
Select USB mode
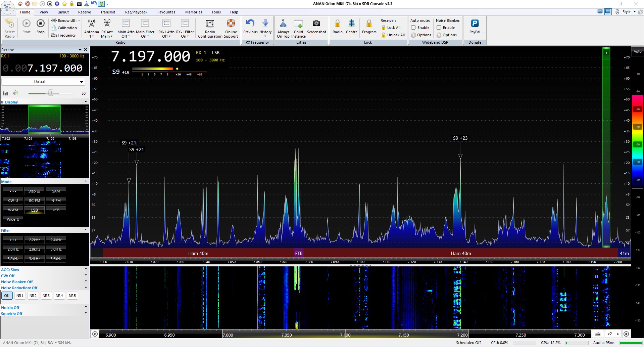click(x=56, y=210)
